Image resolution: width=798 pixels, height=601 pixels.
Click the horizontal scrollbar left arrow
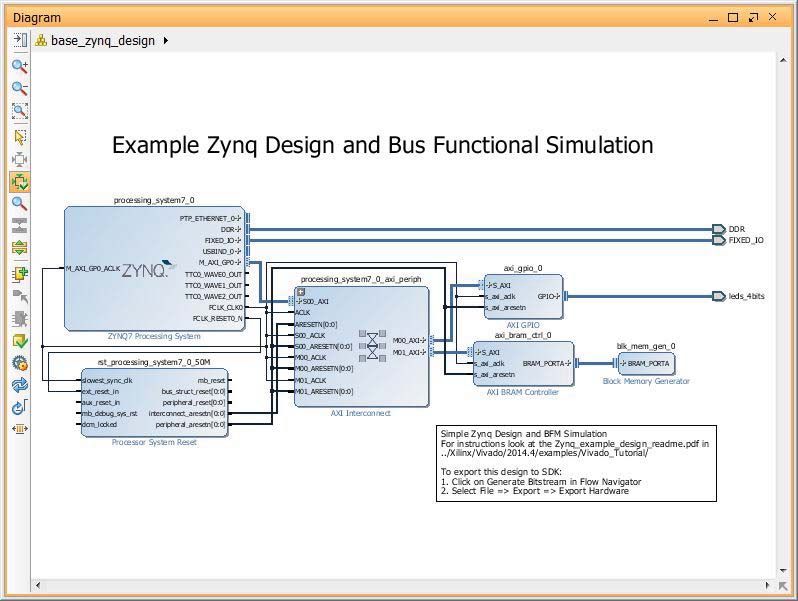coord(38,586)
